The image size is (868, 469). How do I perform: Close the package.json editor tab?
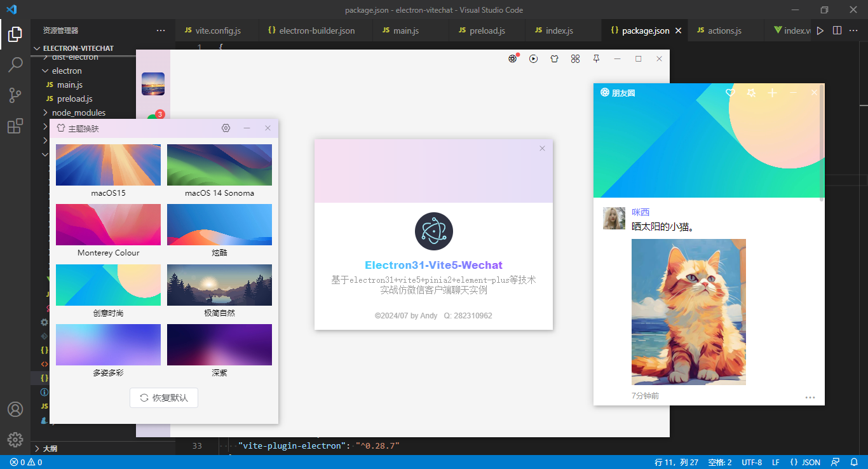click(x=678, y=31)
